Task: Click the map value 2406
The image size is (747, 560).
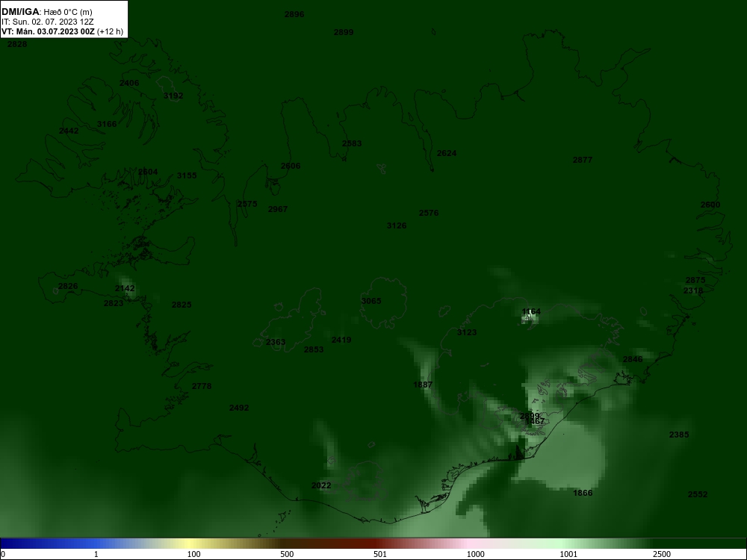Action: (129, 83)
